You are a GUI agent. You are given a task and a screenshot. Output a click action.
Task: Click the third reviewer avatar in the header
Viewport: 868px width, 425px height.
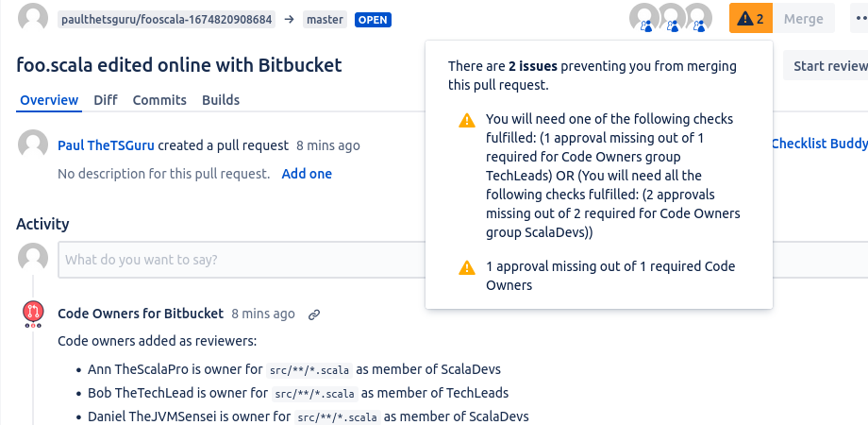coord(697,18)
